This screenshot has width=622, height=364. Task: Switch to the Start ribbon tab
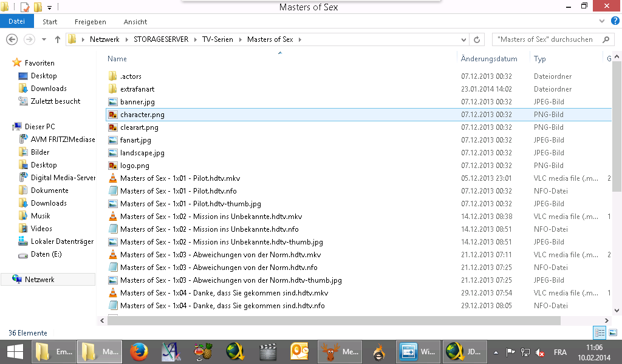click(x=50, y=22)
